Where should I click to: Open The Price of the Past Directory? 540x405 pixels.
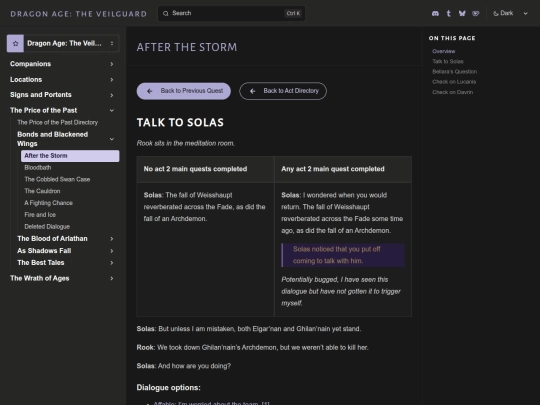point(58,123)
